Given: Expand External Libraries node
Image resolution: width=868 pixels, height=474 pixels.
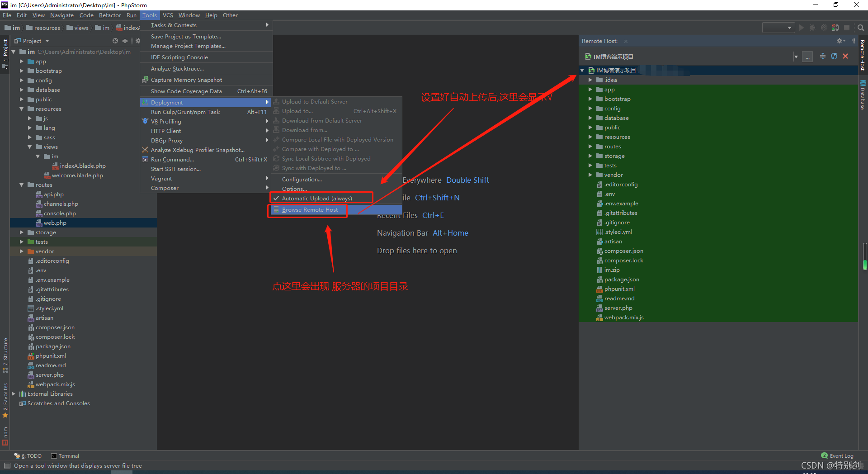Looking at the screenshot, I should [13, 394].
